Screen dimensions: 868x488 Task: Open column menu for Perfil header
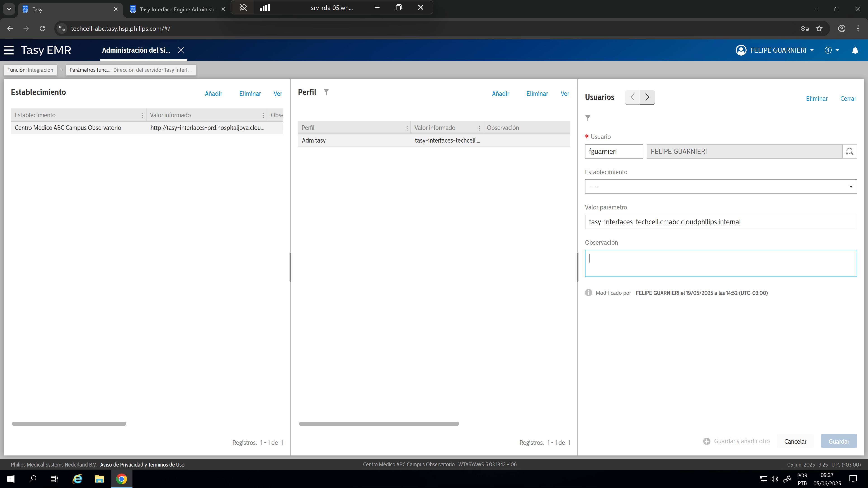pos(407,128)
